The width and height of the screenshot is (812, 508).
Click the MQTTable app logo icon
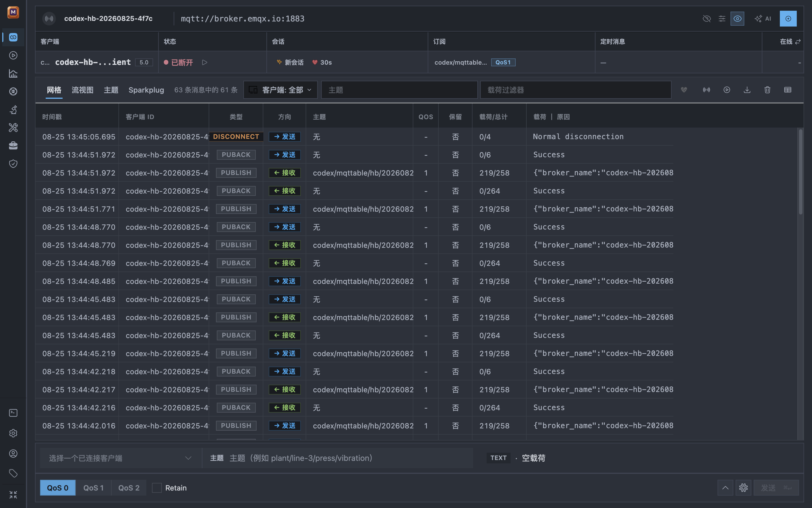tap(13, 12)
